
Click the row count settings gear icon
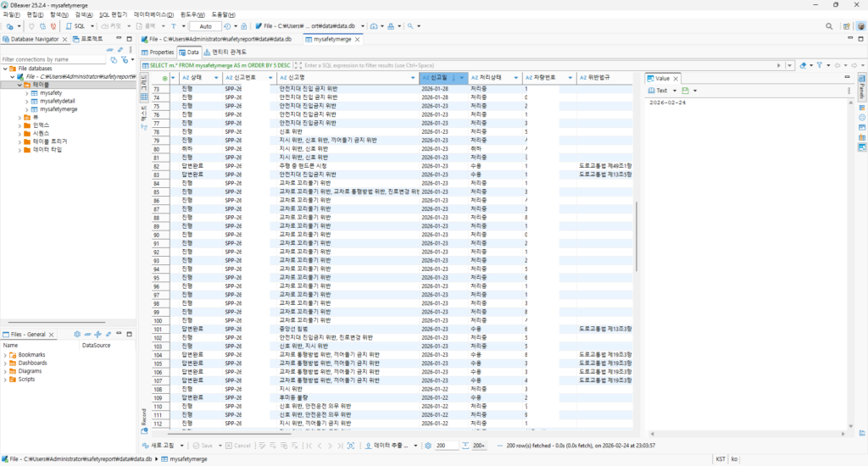tap(428, 445)
